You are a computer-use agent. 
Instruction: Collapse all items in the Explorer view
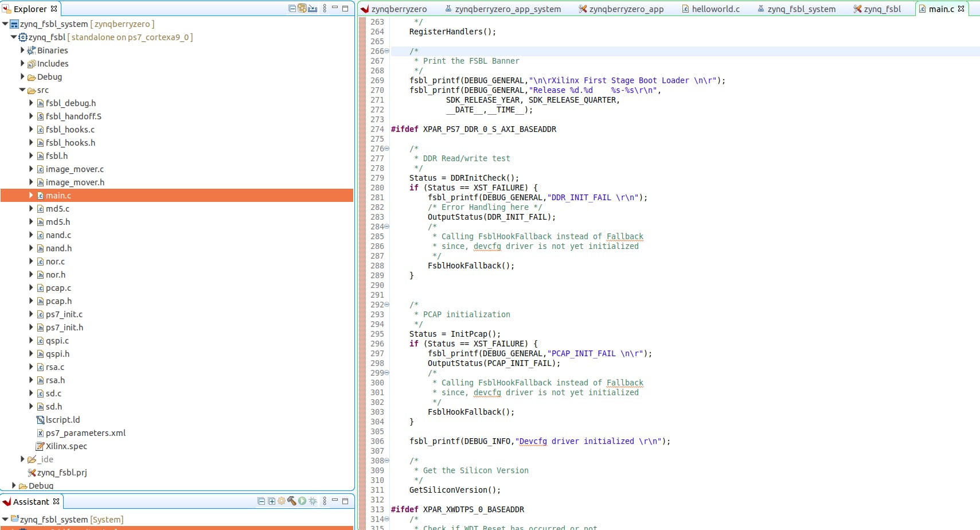(292, 9)
